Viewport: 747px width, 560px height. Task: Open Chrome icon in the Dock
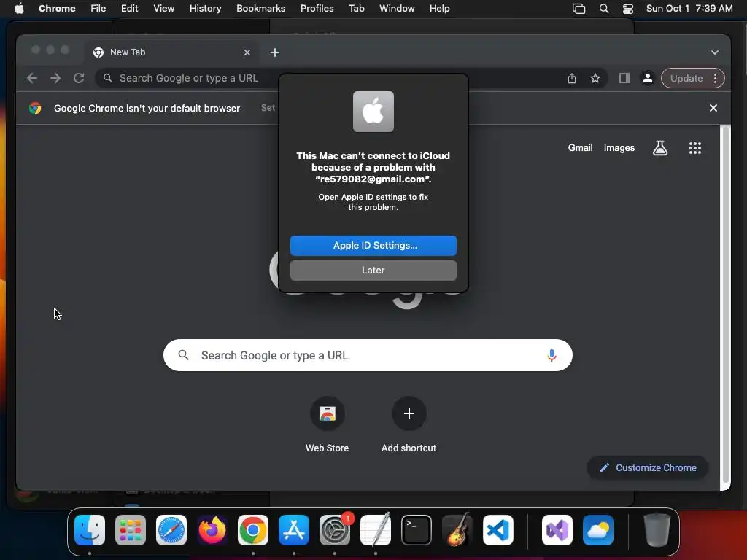pyautogui.click(x=253, y=530)
